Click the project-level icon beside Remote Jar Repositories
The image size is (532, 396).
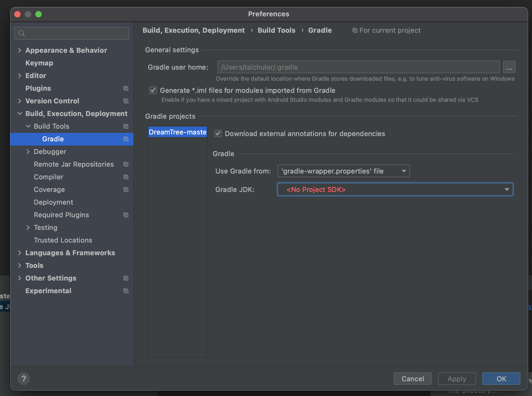click(126, 164)
